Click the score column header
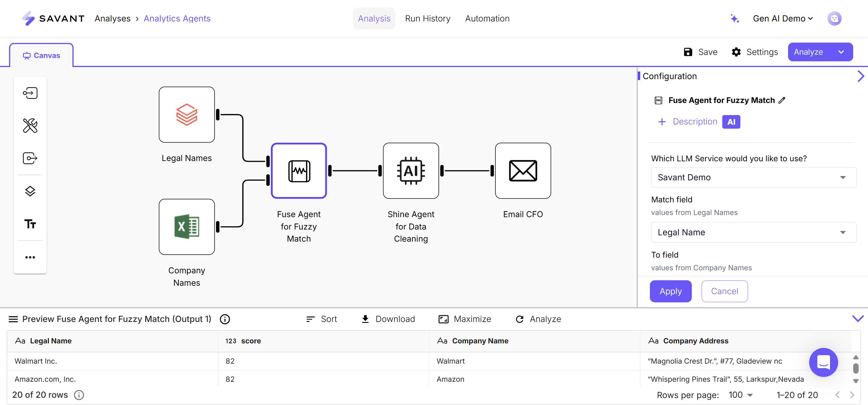This screenshot has width=868, height=405. pyautogui.click(x=323, y=341)
